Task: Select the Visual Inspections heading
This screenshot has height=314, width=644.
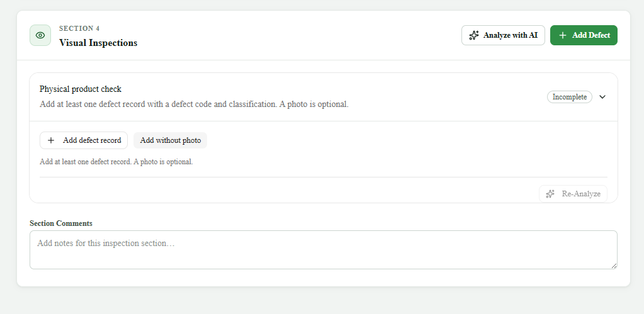Action: point(98,43)
